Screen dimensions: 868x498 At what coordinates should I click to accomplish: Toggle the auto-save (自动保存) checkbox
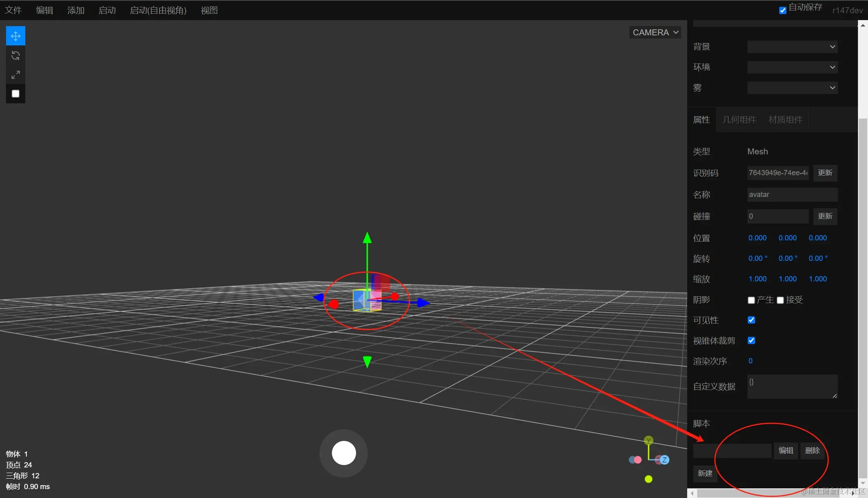click(782, 10)
